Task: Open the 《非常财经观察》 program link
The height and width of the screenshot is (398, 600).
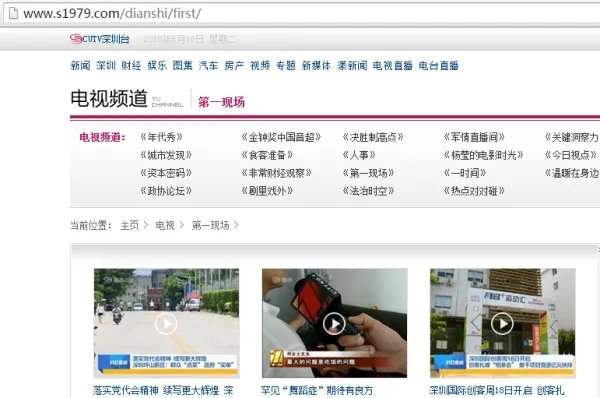Action: click(x=277, y=173)
